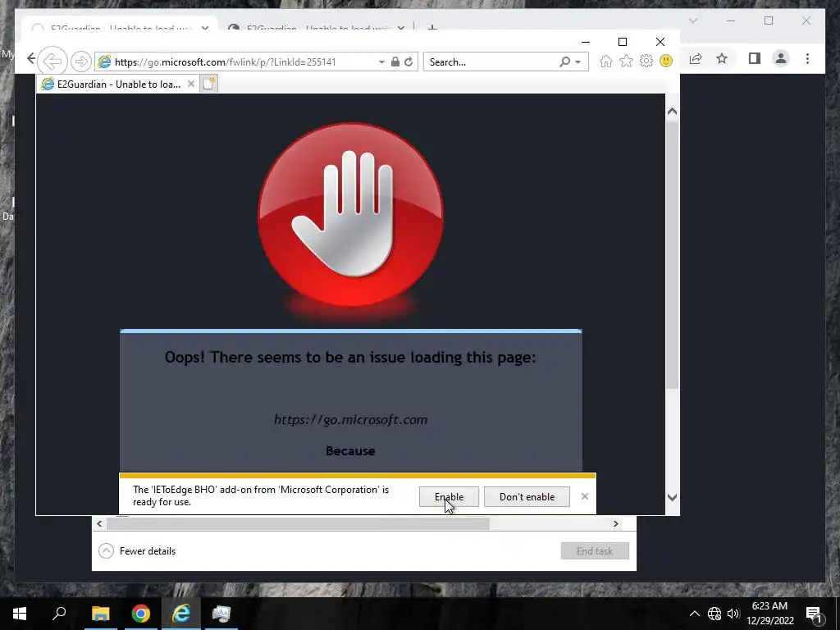Viewport: 840px width, 630px height.
Task: Click the lock security icon in address bar
Action: (x=395, y=62)
